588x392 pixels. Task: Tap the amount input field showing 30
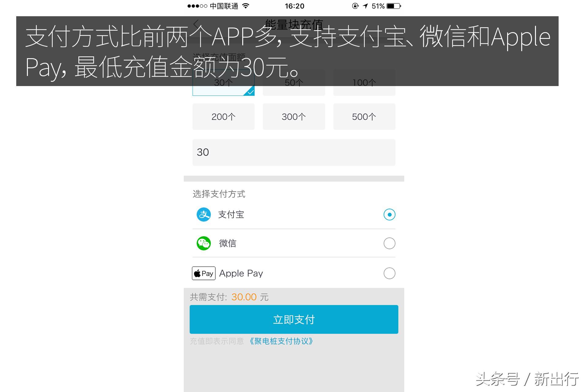(x=293, y=152)
